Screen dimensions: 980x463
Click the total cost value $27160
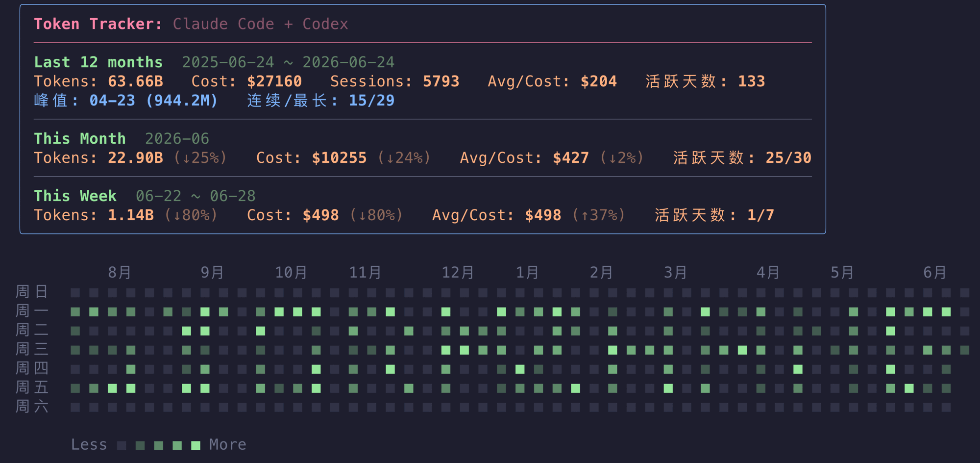pos(274,81)
